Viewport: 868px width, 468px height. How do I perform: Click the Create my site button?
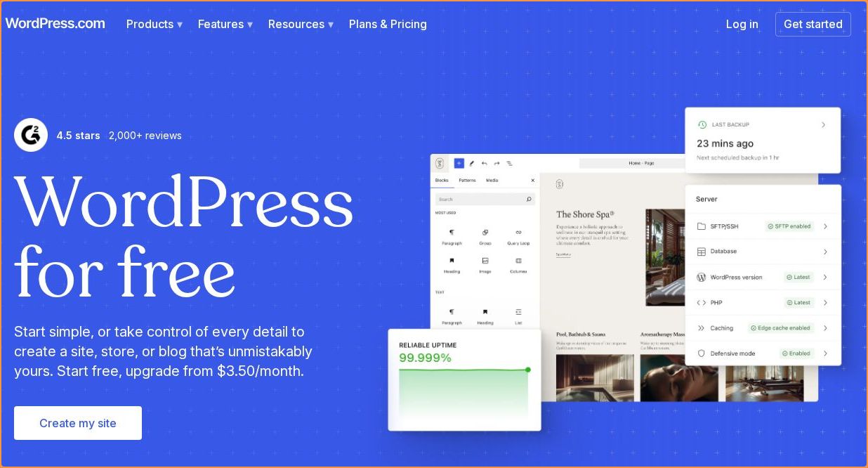[x=77, y=422]
